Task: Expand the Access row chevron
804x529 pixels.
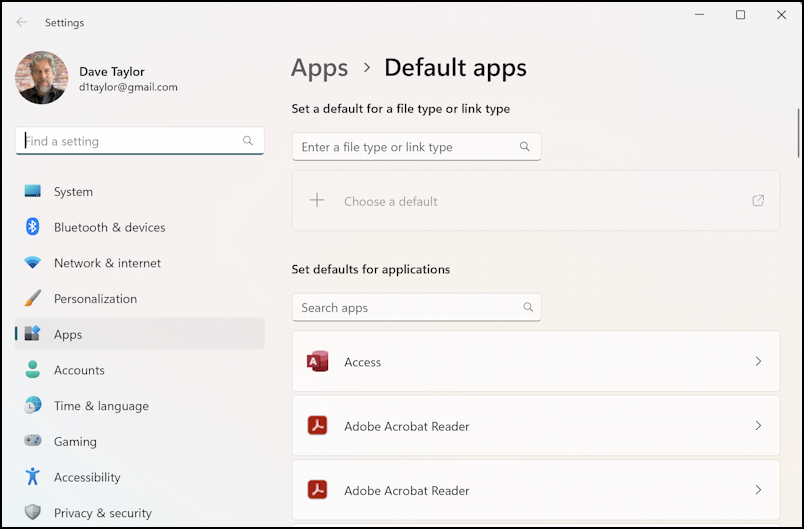Action: tap(758, 361)
